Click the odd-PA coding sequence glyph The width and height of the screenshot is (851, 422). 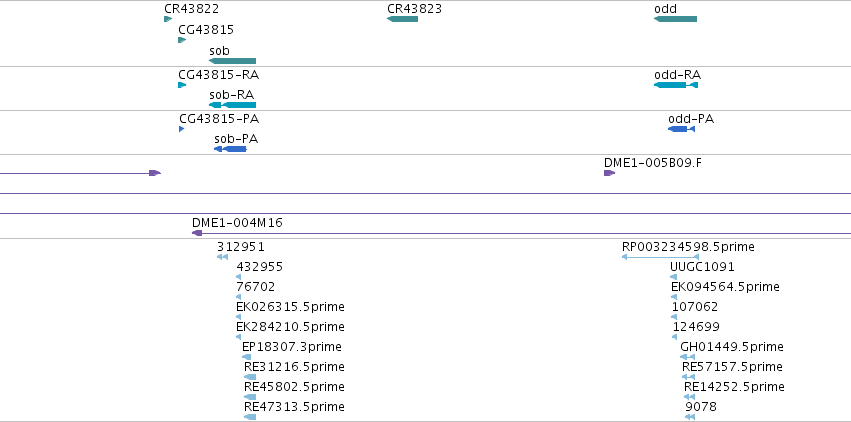681,129
